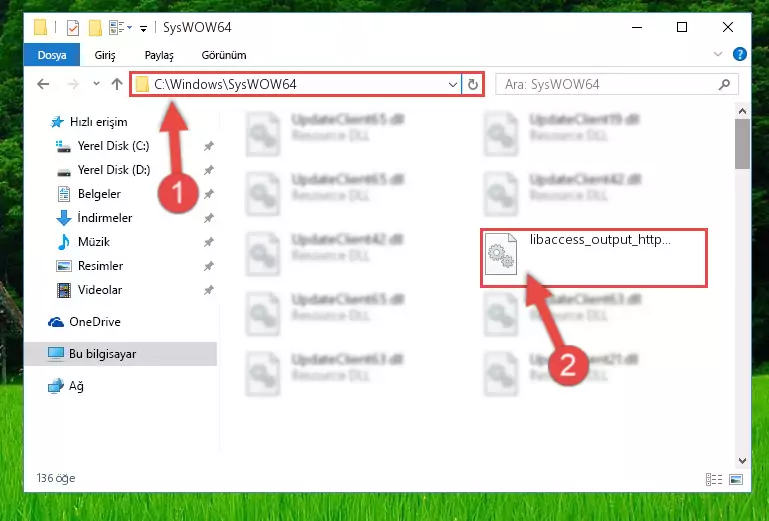
Task: Open recent locations dropdown arrow
Action: click(96, 84)
